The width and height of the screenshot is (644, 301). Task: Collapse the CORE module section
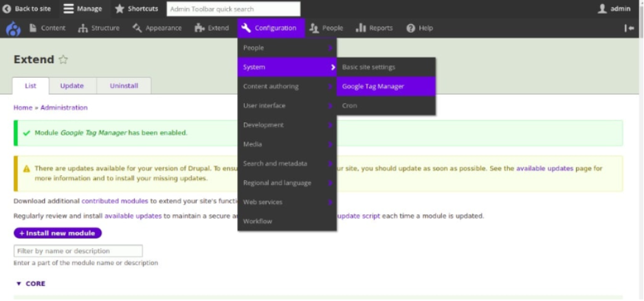pos(30,283)
